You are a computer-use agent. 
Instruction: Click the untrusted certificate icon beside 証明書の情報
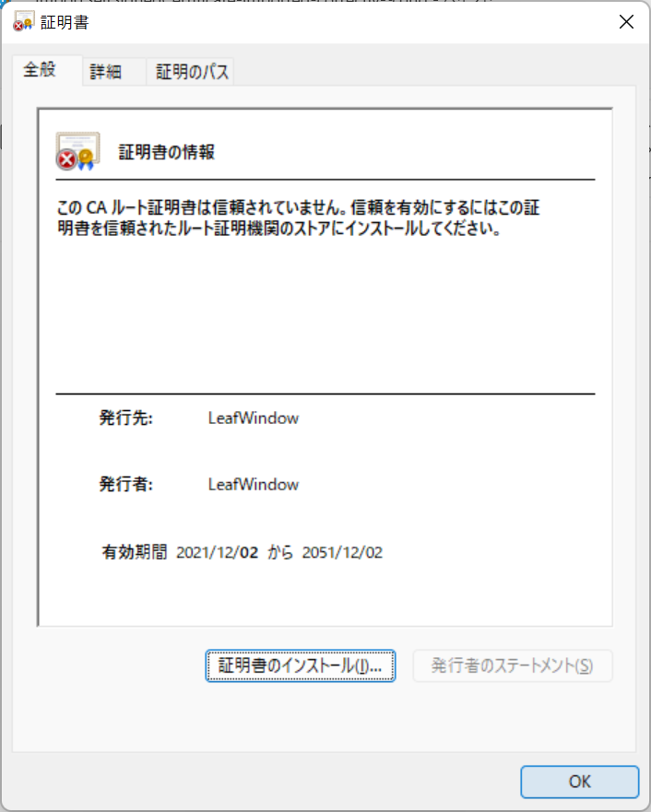[x=77, y=151]
